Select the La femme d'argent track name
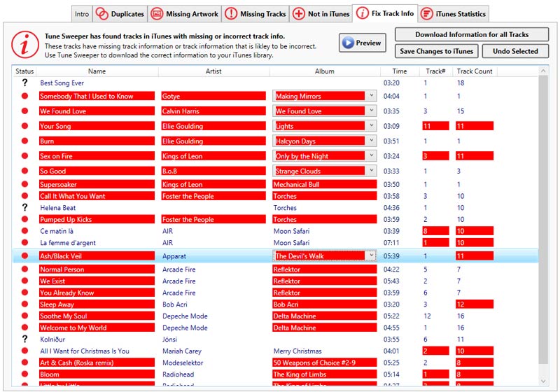Viewport: 560px width, 392px height. coord(68,243)
